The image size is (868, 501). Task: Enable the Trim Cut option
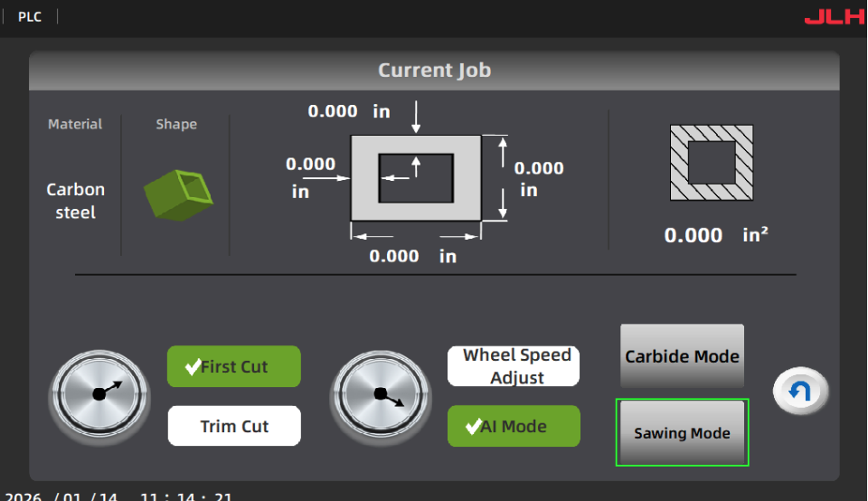coord(233,426)
